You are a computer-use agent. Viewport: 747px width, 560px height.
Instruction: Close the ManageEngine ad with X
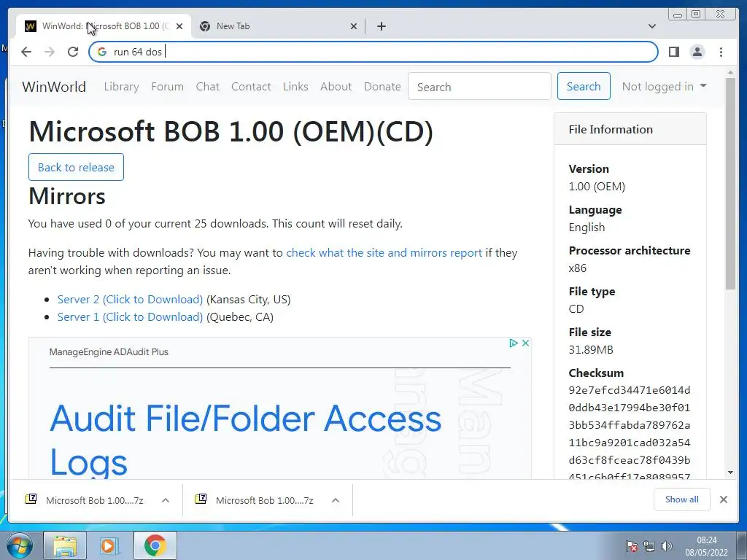(525, 343)
